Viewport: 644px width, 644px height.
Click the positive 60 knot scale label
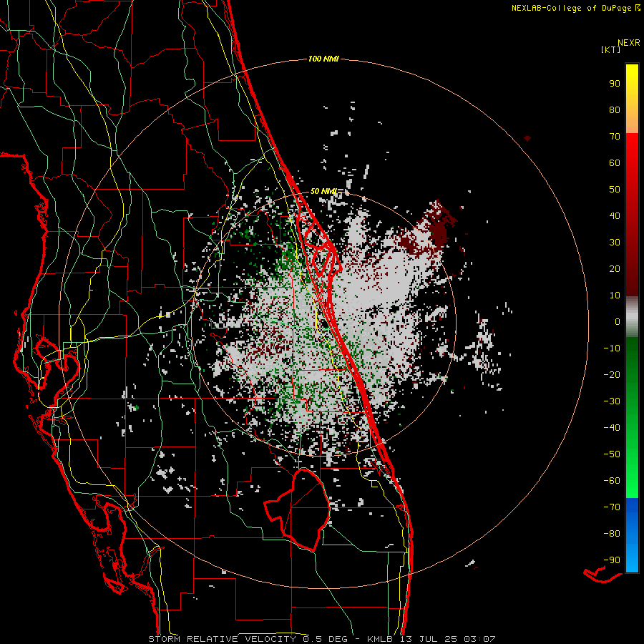point(615,162)
